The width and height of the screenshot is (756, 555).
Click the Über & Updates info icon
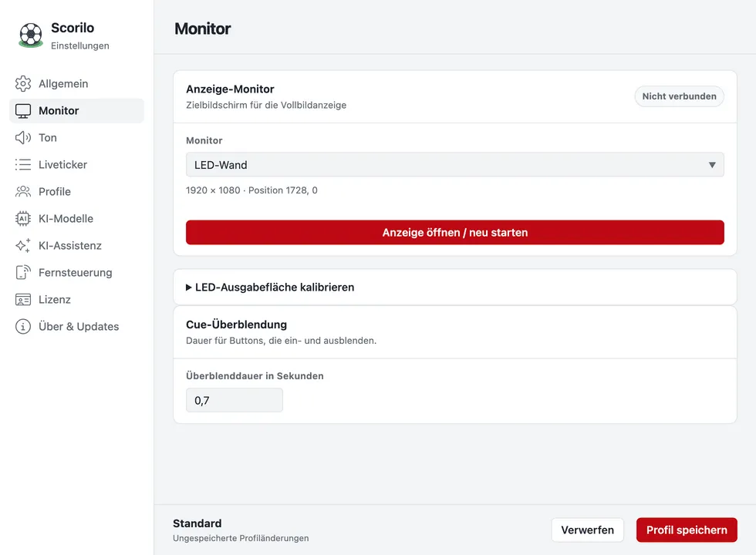click(22, 327)
